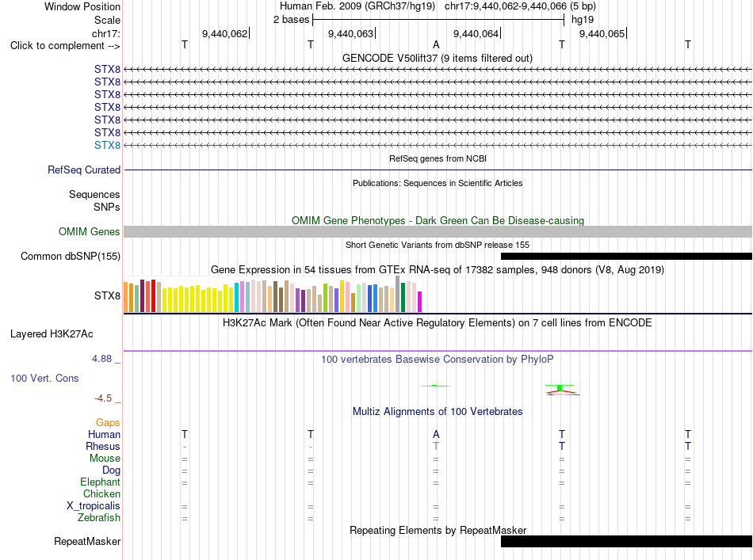Click the black Common dbSNP variant bar
The image size is (753, 560).
tap(626, 257)
